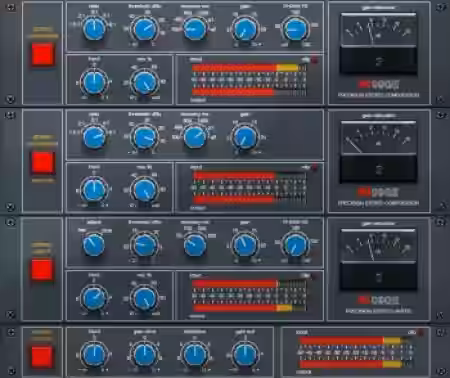Click the distortion knob on the bottom rack unit
This screenshot has width=450, height=378.
coord(195,355)
